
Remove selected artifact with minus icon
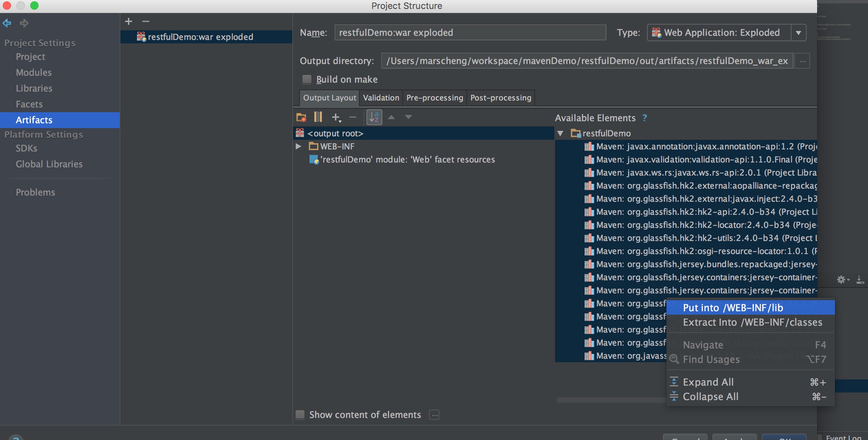coord(146,21)
